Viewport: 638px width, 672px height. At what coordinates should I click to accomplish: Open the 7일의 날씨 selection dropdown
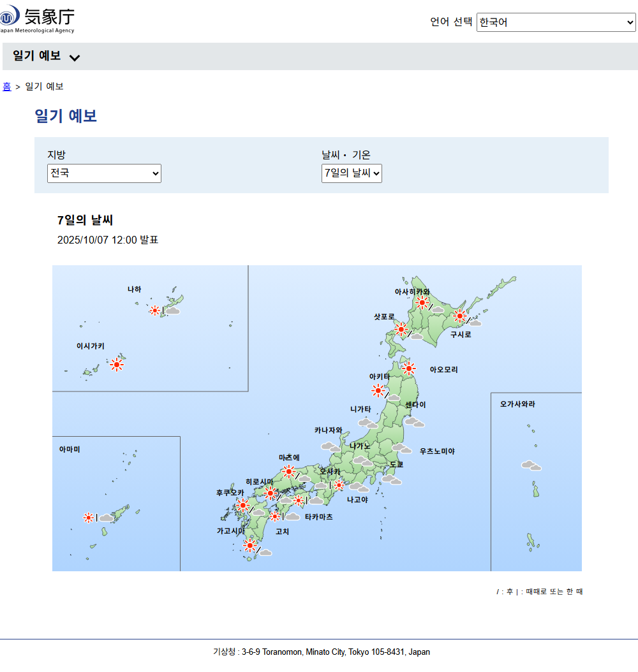(352, 173)
